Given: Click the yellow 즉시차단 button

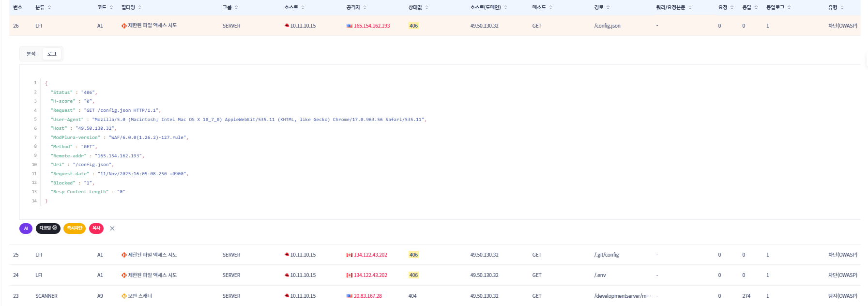Looking at the screenshot, I should [75, 228].
